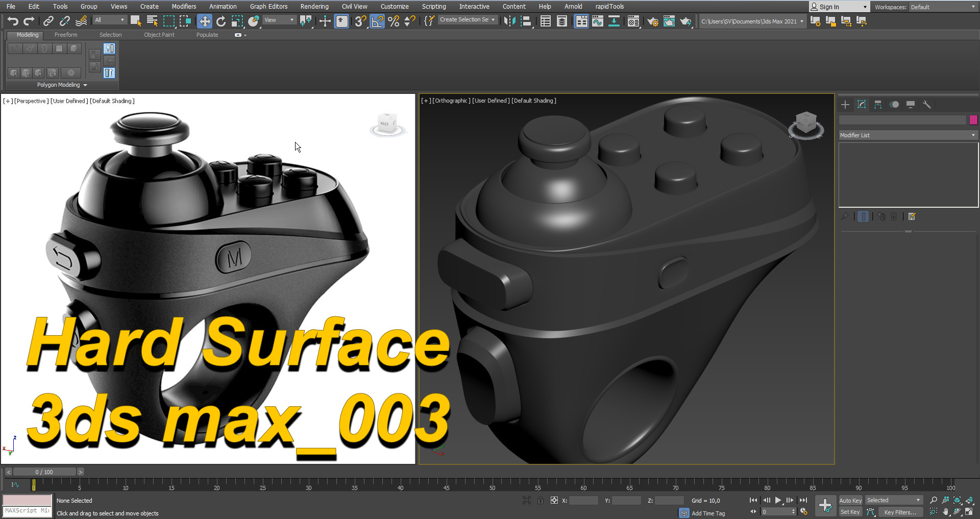
Task: Go to the end frame
Action: click(x=803, y=500)
